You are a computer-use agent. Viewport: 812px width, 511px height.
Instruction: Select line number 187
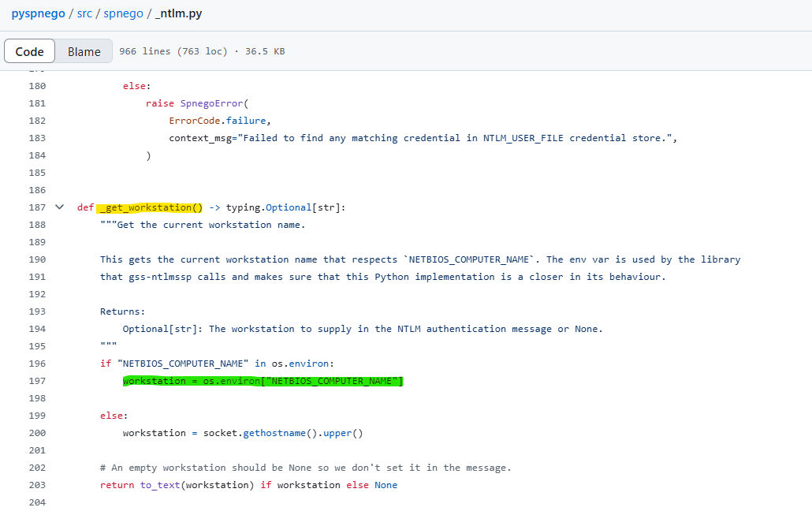[36, 207]
